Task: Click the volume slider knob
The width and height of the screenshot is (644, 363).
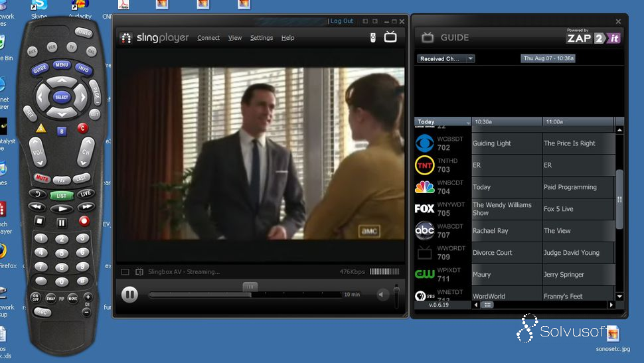Action: tap(396, 290)
